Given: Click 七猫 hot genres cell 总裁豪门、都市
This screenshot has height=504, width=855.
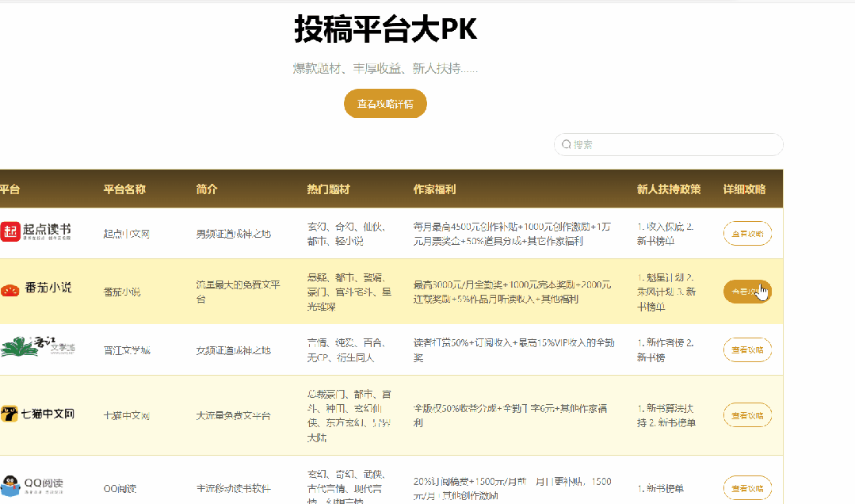Looking at the screenshot, I should coord(349,415).
